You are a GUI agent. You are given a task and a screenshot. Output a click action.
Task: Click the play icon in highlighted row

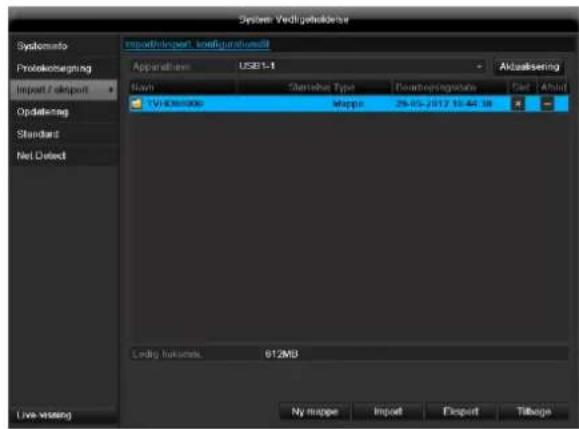pyautogui.click(x=547, y=104)
